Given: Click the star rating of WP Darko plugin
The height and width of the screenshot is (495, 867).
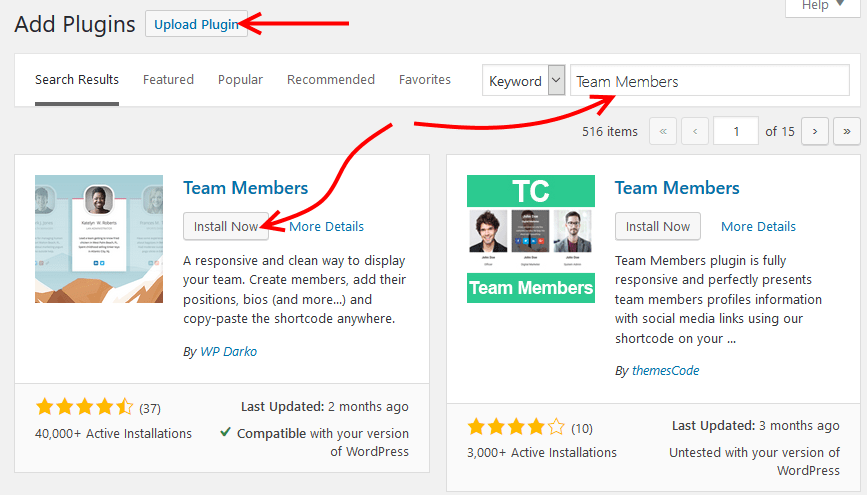Looking at the screenshot, I should pyautogui.click(x=85, y=408).
